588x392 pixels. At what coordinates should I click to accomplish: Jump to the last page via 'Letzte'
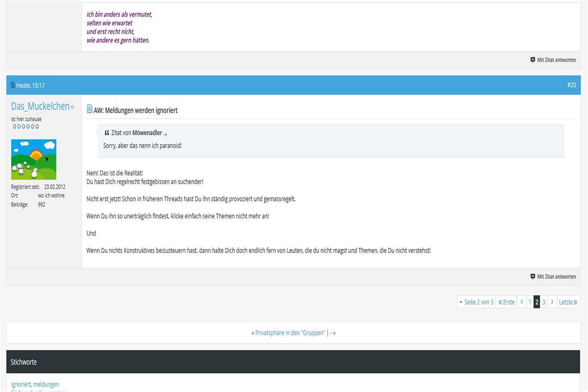click(568, 302)
